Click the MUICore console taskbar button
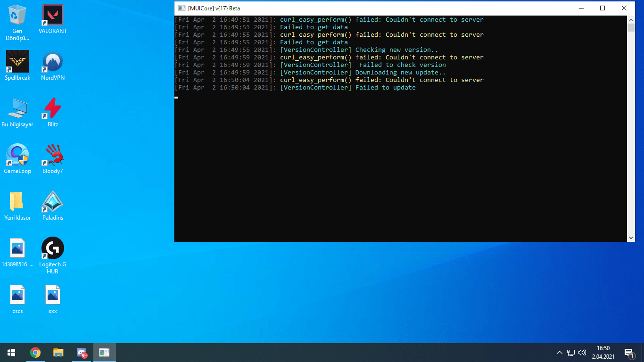 point(105,352)
